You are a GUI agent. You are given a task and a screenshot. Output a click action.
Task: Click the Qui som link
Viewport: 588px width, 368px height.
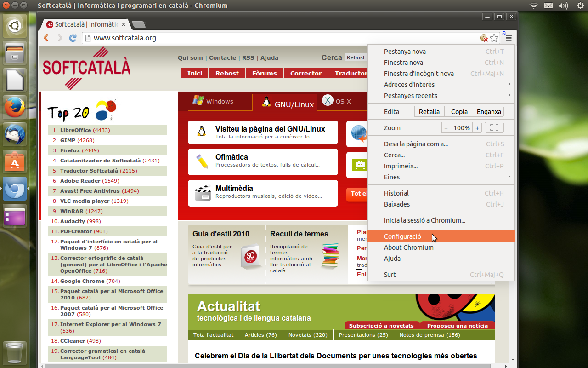click(190, 57)
